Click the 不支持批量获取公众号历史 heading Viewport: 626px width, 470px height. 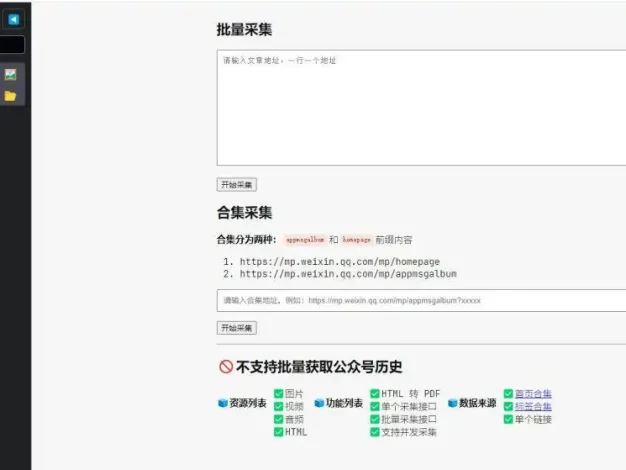coord(319,367)
